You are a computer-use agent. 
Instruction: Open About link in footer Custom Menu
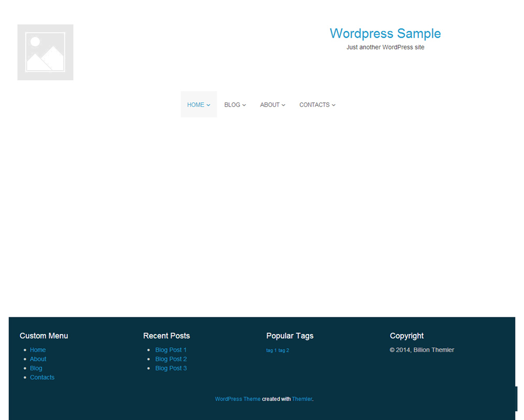coord(38,359)
